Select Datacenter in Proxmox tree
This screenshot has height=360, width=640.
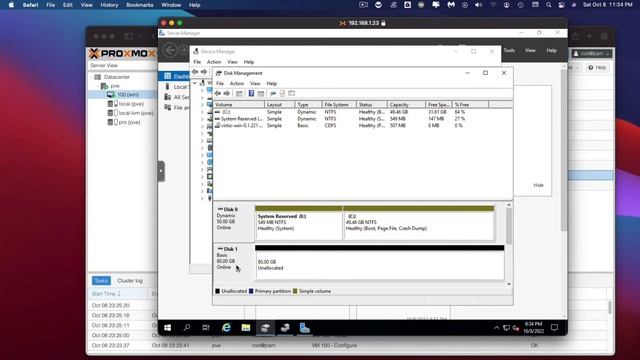pos(117,77)
